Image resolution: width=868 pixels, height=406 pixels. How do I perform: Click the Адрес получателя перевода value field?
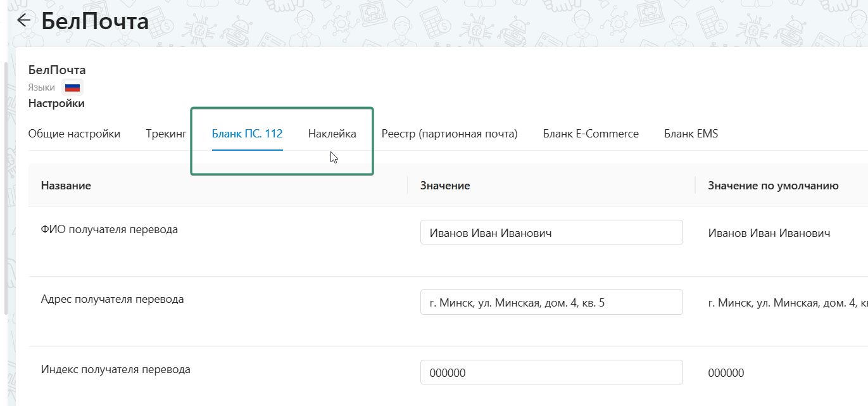(551, 302)
